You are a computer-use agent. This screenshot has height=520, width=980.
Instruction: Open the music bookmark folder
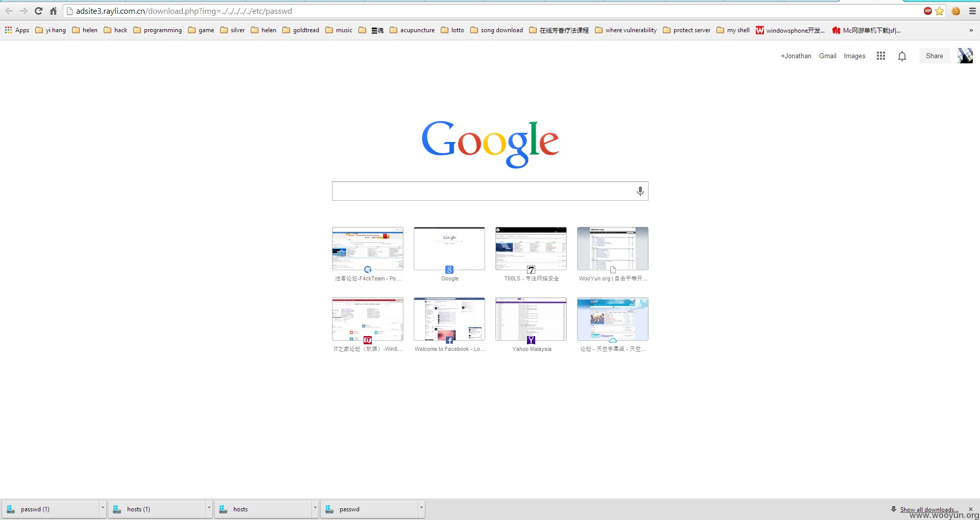click(339, 30)
